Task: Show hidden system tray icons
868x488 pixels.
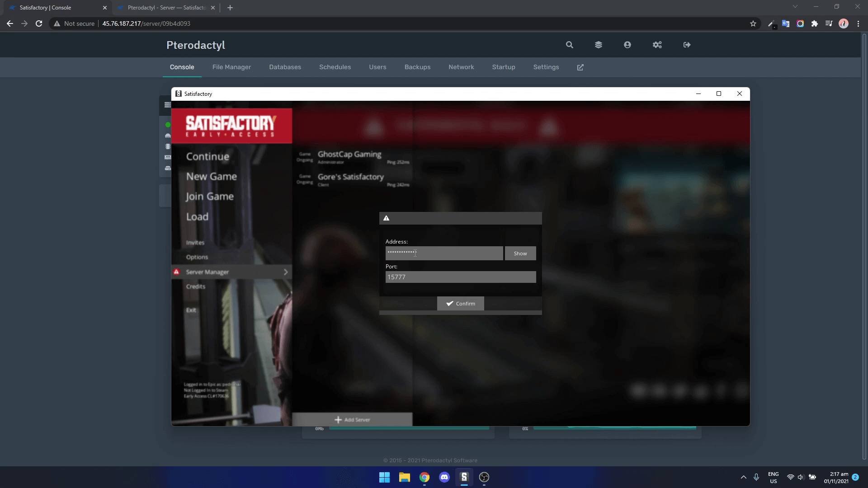Action: click(x=744, y=477)
